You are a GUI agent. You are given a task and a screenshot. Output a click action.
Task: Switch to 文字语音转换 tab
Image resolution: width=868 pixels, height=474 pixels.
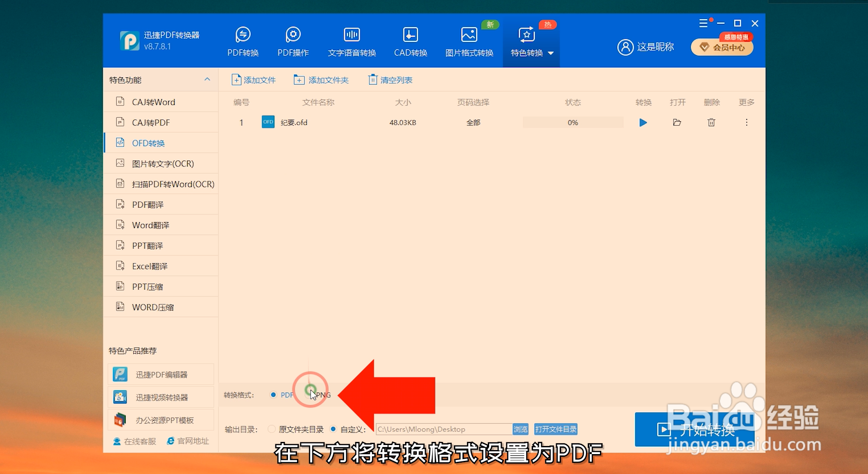352,42
